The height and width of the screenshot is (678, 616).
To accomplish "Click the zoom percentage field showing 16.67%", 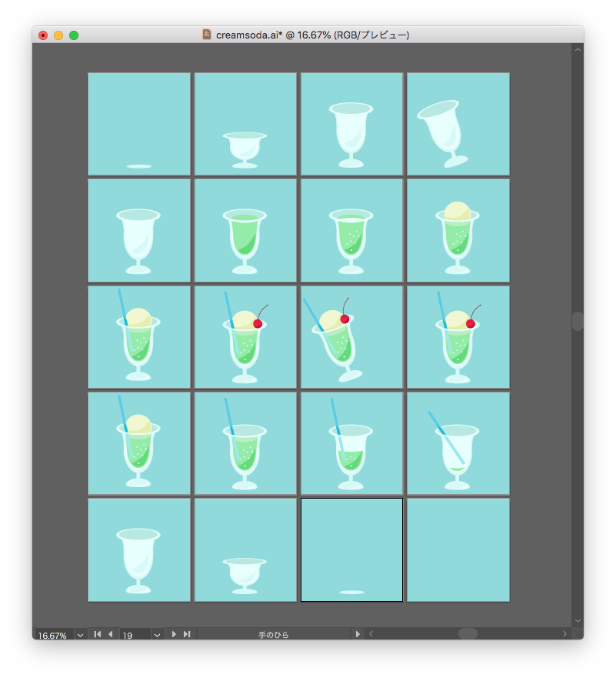I will tap(55, 635).
